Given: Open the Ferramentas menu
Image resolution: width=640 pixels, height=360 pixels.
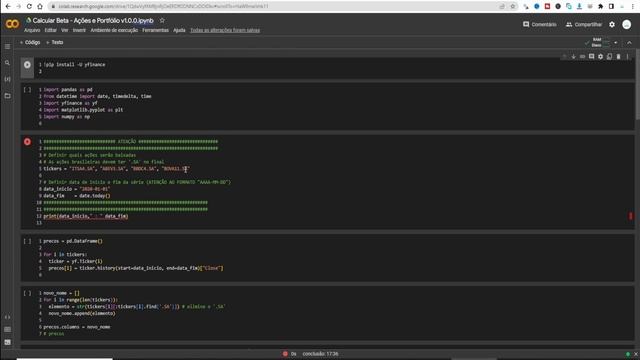Looking at the screenshot, I should point(155,30).
